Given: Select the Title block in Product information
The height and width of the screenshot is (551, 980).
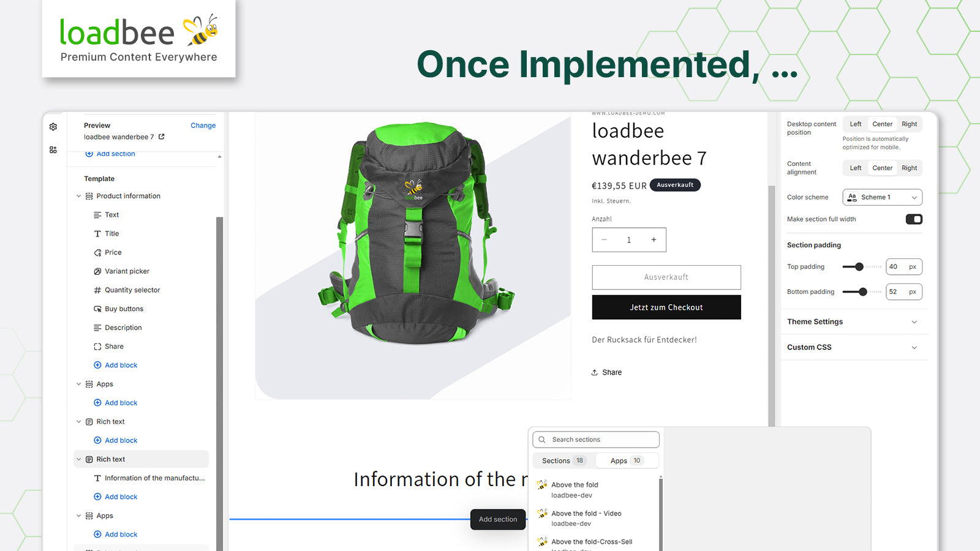Looking at the screenshot, I should click(x=111, y=233).
